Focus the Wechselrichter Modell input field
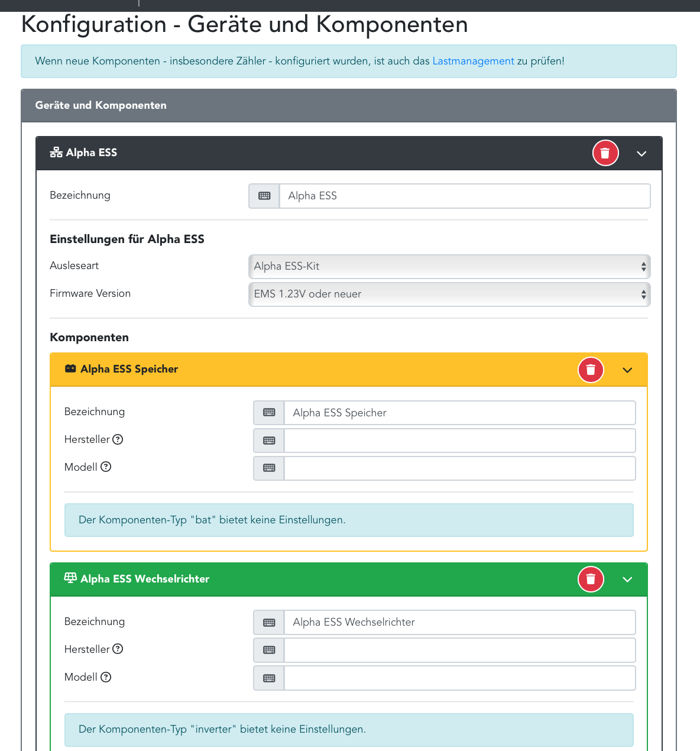Screen dimensions: 700x751 (x=460, y=678)
